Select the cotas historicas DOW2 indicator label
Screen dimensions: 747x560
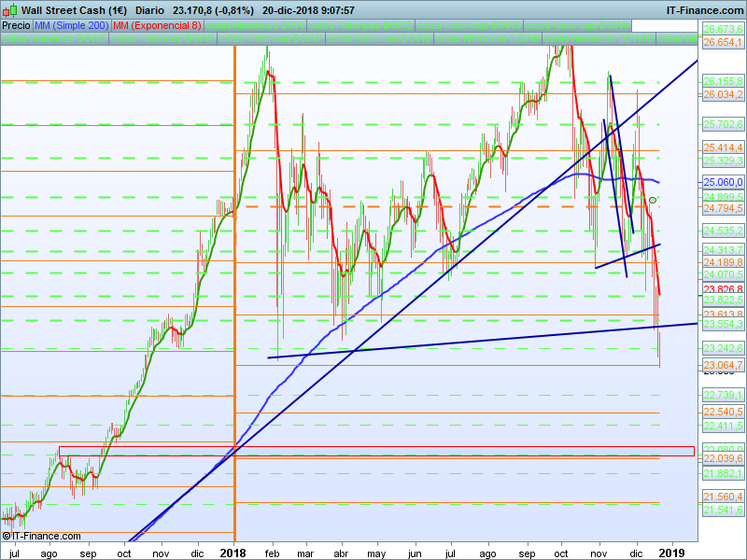[x=360, y=25]
